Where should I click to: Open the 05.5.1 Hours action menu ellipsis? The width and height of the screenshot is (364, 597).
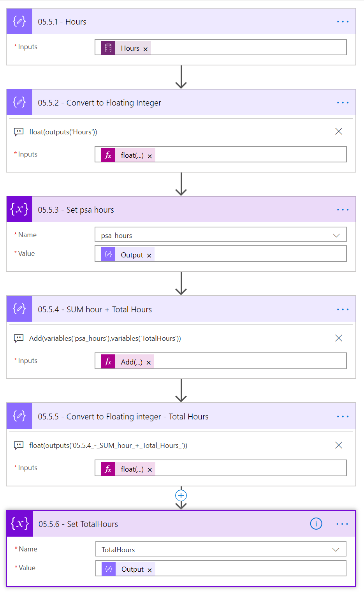[x=343, y=22]
